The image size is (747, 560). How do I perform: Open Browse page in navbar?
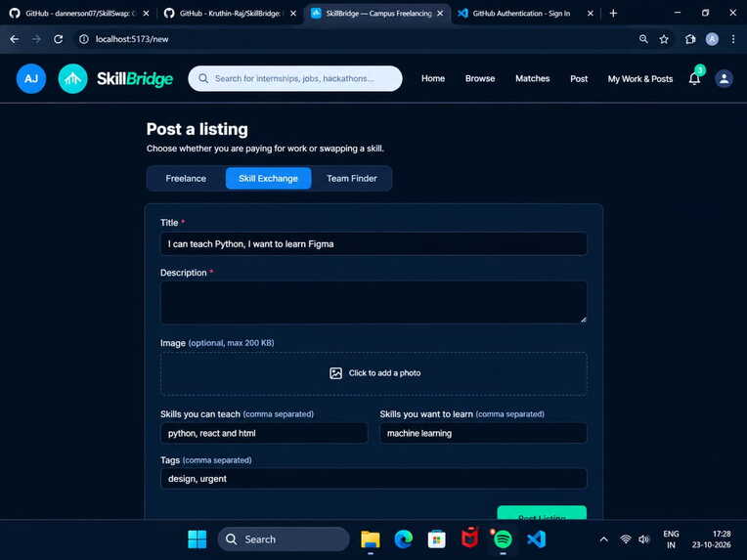480,78
